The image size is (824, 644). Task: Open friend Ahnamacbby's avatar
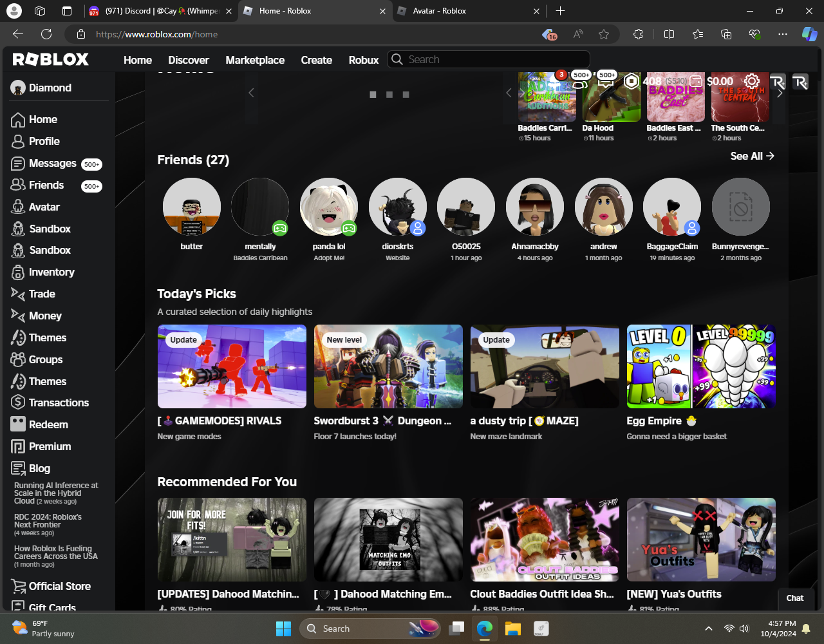pyautogui.click(x=535, y=207)
